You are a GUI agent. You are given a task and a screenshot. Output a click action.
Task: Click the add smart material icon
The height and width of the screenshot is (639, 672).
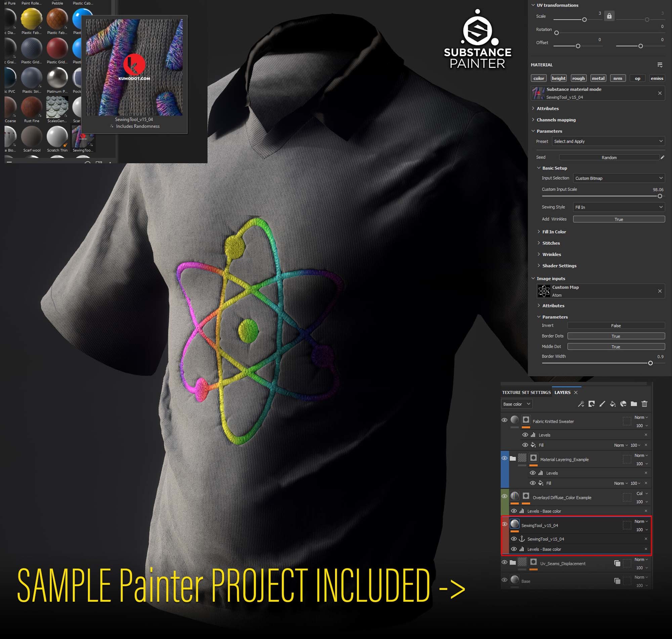point(623,404)
